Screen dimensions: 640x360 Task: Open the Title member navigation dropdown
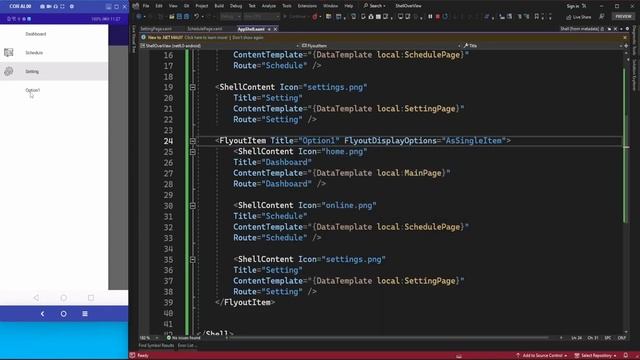coord(543,46)
